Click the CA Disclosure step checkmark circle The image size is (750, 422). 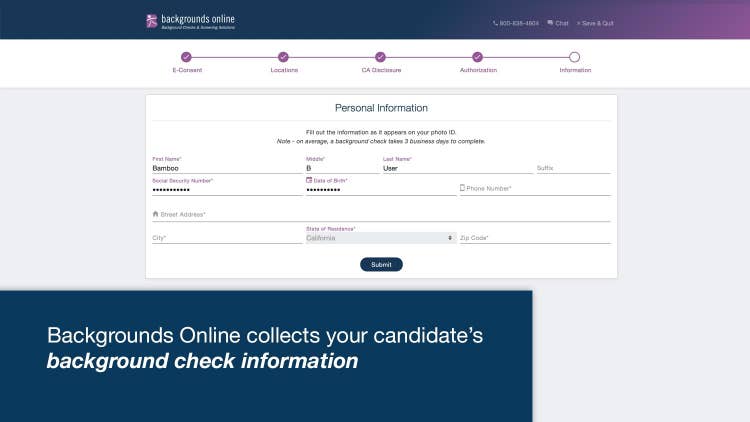[380, 57]
